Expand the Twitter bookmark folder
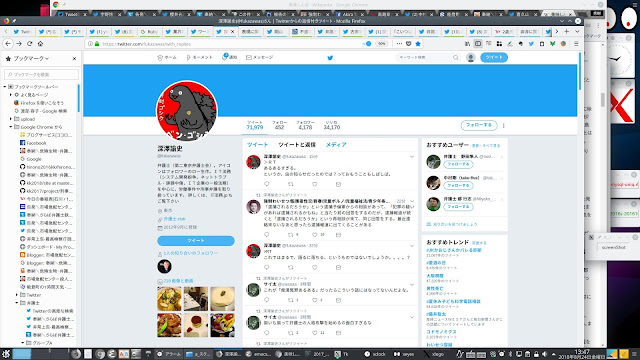 17,295
